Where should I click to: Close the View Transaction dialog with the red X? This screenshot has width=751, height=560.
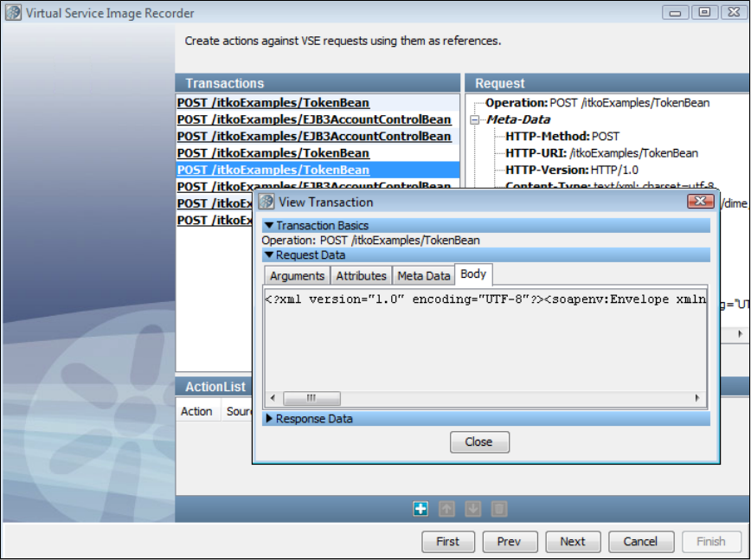tap(700, 201)
